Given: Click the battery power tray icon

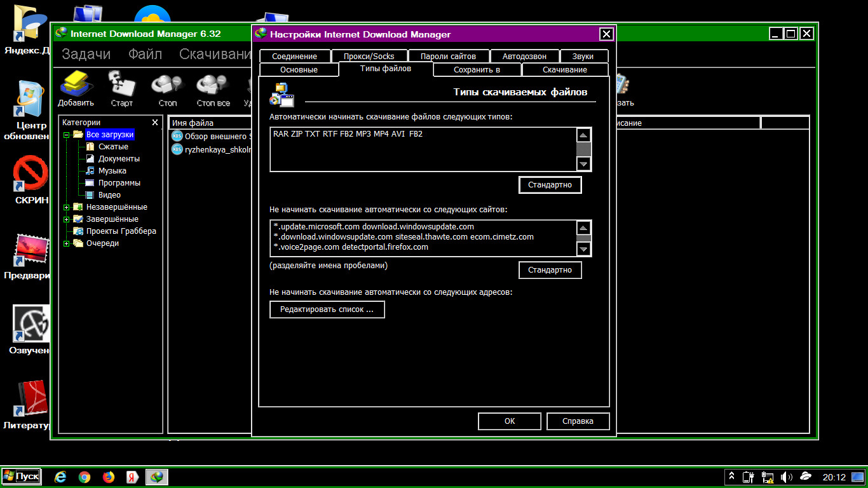Looking at the screenshot, I should pos(750,477).
